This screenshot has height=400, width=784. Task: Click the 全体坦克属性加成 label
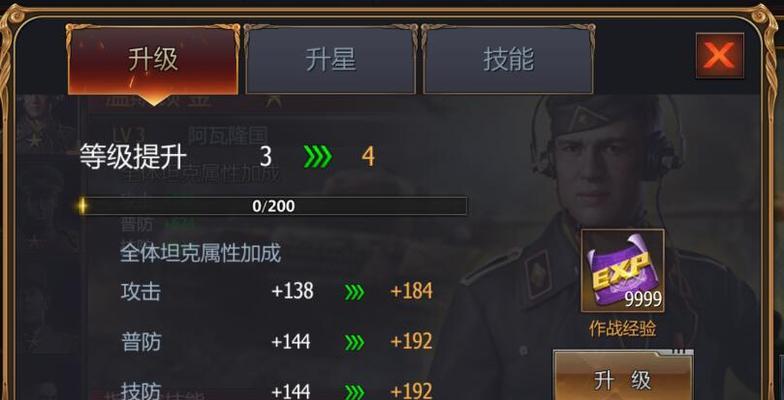[x=200, y=253]
